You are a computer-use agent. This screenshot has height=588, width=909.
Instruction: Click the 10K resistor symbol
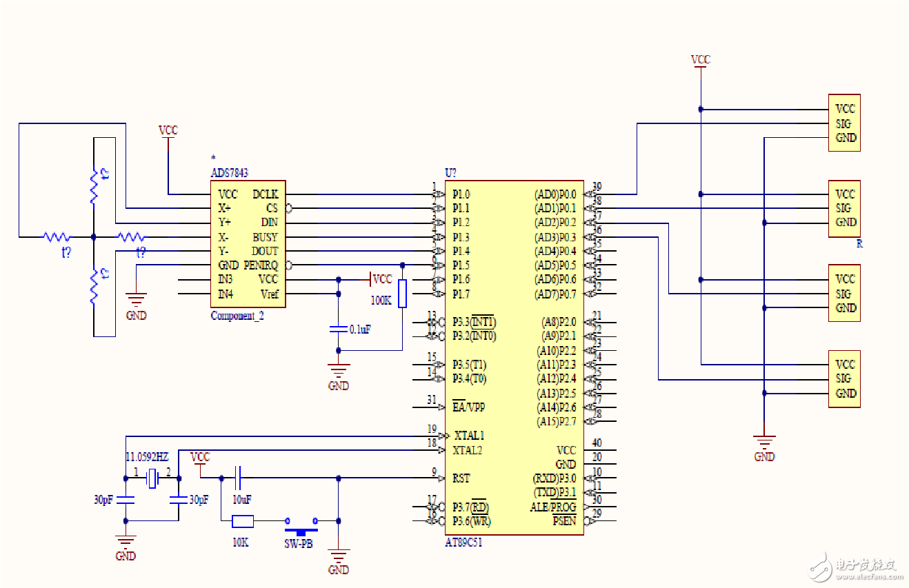tap(242, 521)
